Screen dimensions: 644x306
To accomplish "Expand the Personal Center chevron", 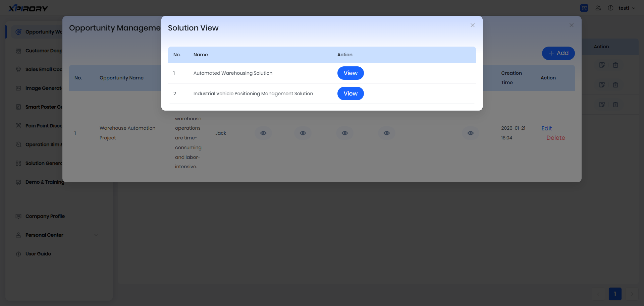I will click(97, 235).
